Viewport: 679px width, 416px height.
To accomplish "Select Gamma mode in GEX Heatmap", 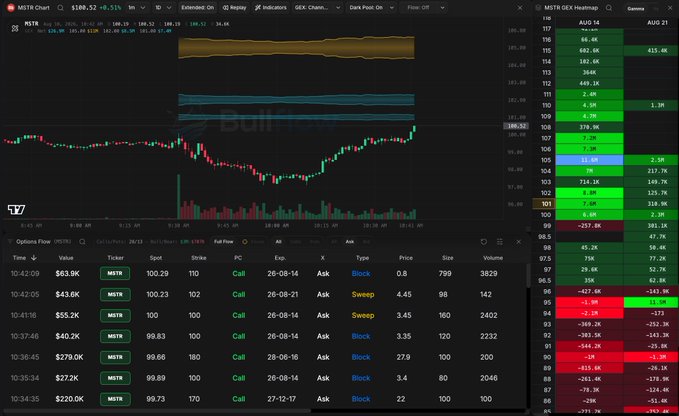I will [636, 8].
